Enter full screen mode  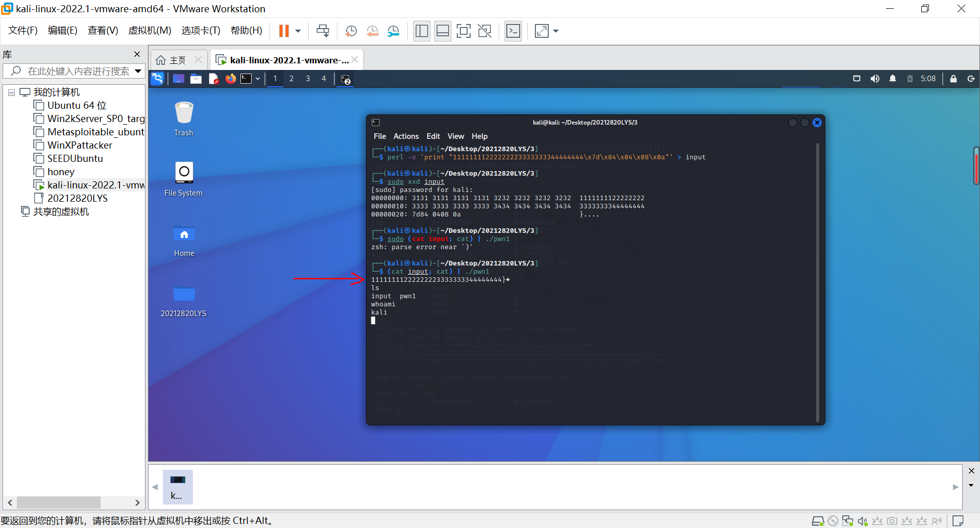click(463, 31)
